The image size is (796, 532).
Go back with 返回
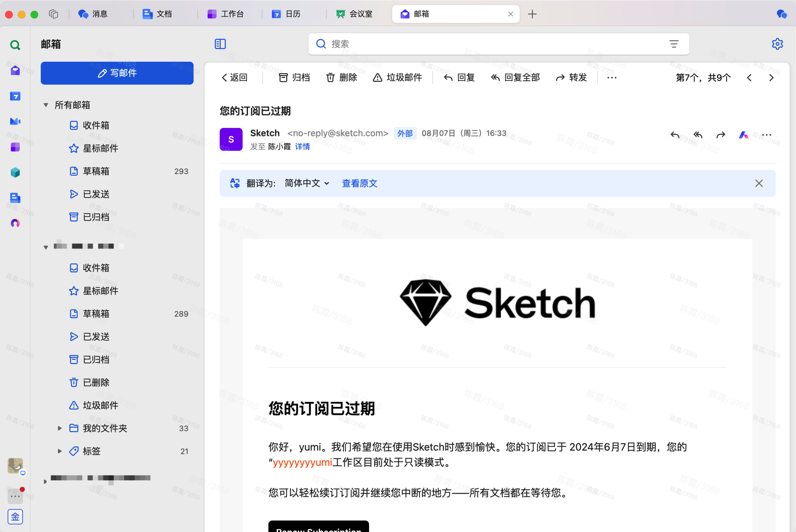(234, 78)
